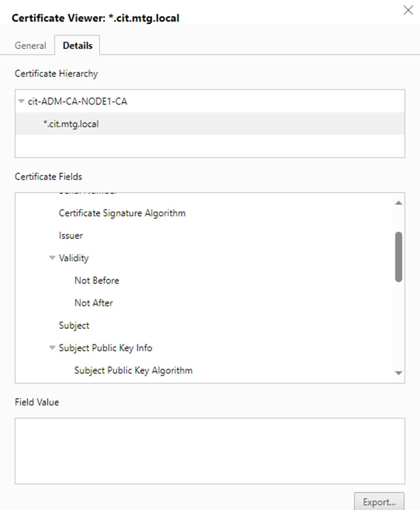Select the Not Before field
420x510 pixels.
tap(96, 280)
